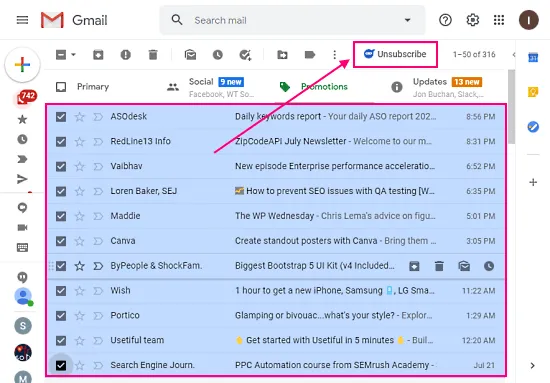The image size is (550, 383).
Task: Click the Move to folder icon
Action: [x=282, y=55]
